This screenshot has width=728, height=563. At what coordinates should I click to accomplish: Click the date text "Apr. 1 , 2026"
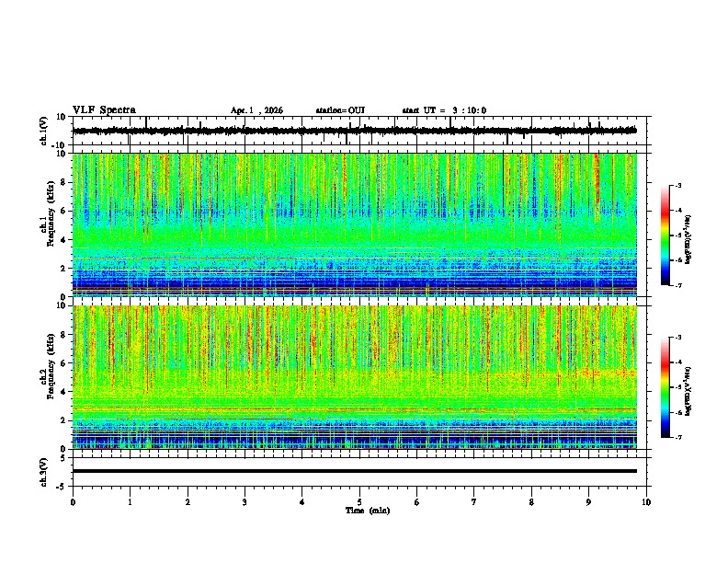pos(256,110)
